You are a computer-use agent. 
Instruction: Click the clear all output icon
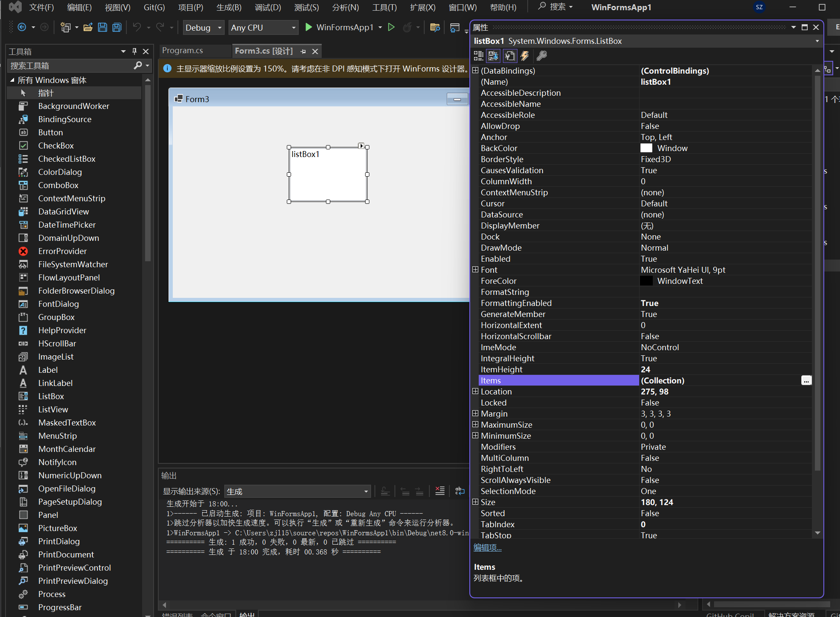440,491
